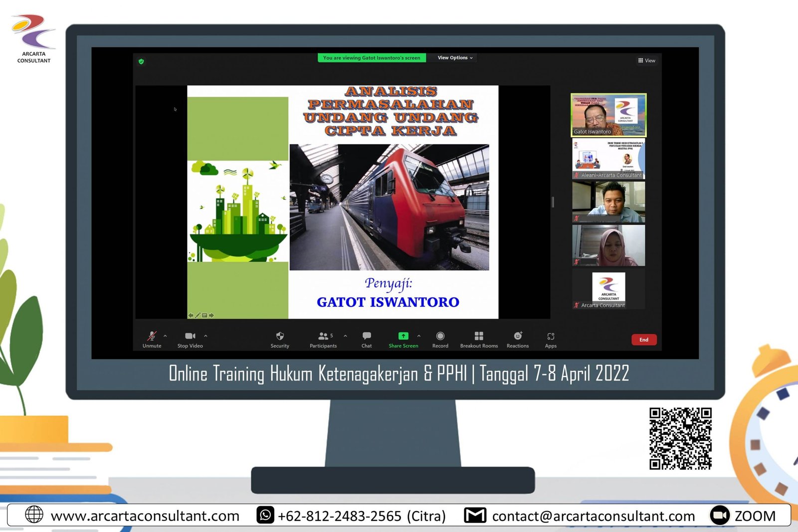Open Breakout Rooms
This screenshot has width=798, height=532.
(x=479, y=336)
